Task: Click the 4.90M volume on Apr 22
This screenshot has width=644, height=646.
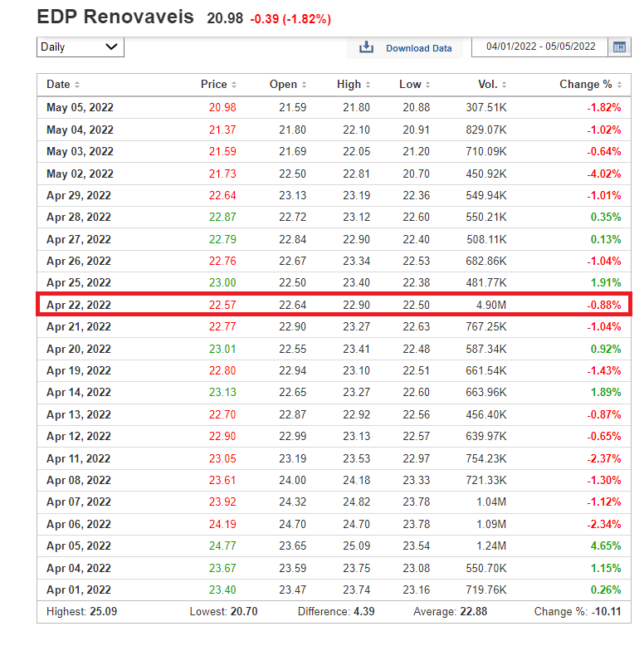Action: [491, 305]
